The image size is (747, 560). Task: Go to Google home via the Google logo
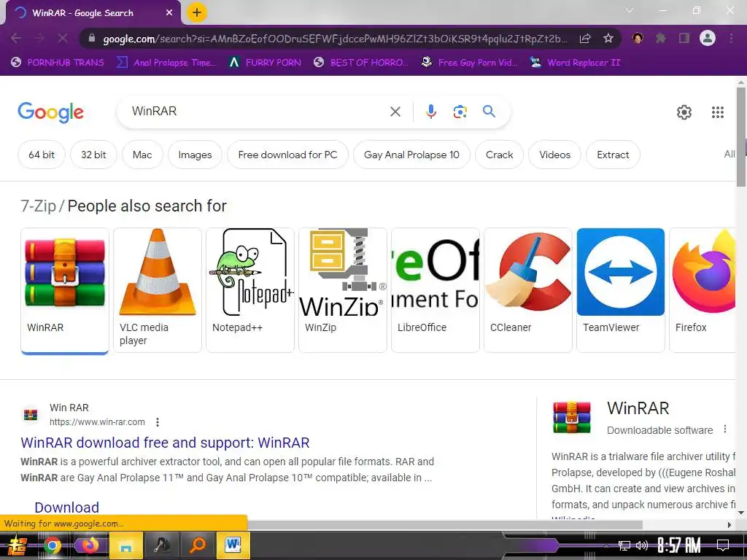(x=50, y=112)
